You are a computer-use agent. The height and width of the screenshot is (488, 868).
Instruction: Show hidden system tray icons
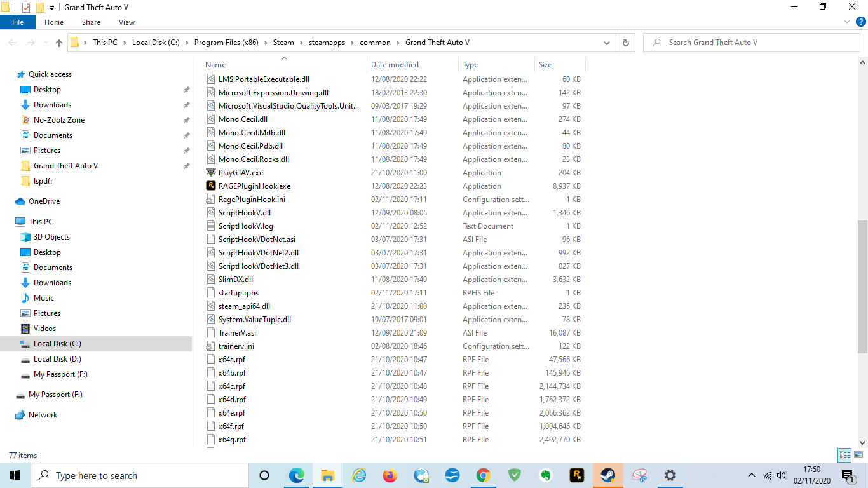click(x=751, y=475)
